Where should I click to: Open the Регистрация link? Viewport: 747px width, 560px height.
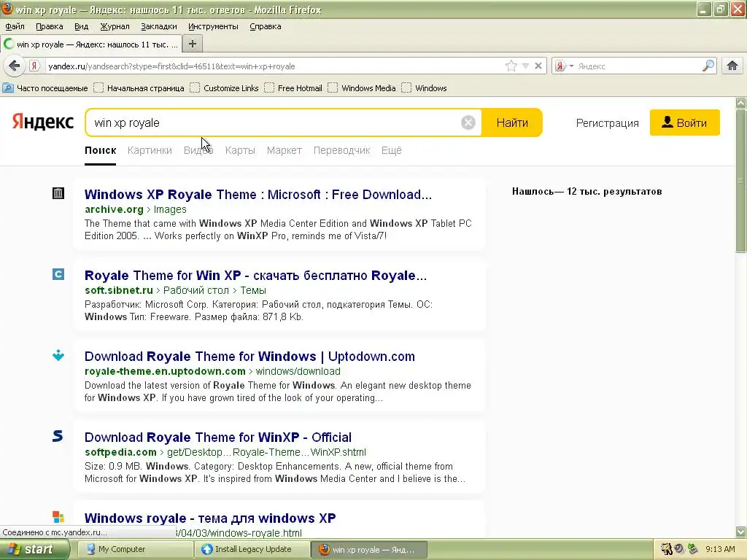coord(608,122)
